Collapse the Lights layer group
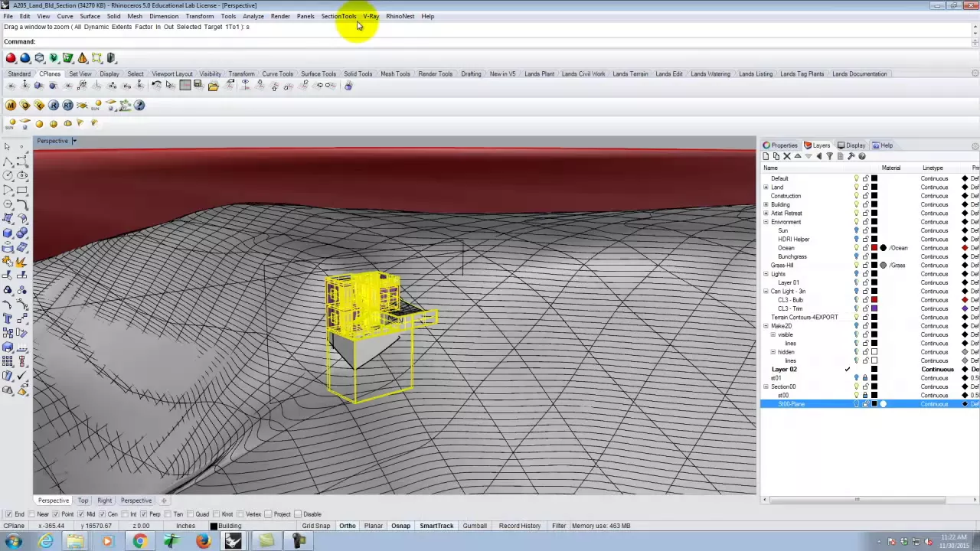Image resolution: width=980 pixels, height=551 pixels. tap(766, 274)
